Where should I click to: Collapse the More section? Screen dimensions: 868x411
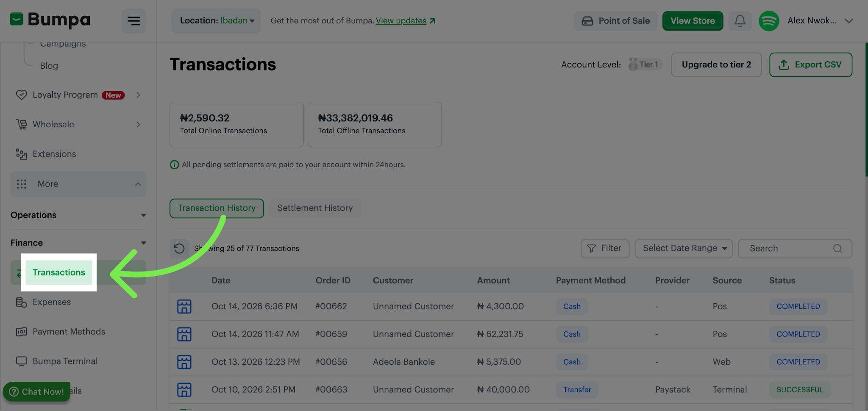(x=78, y=184)
